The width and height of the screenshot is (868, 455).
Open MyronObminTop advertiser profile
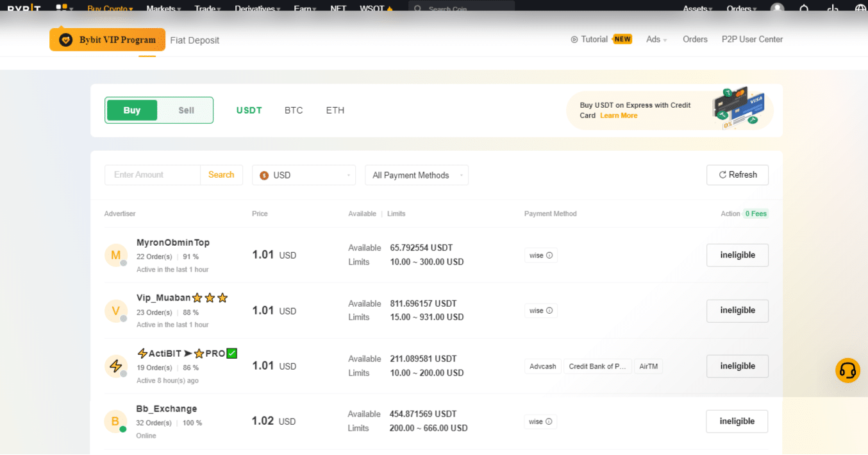coord(173,243)
